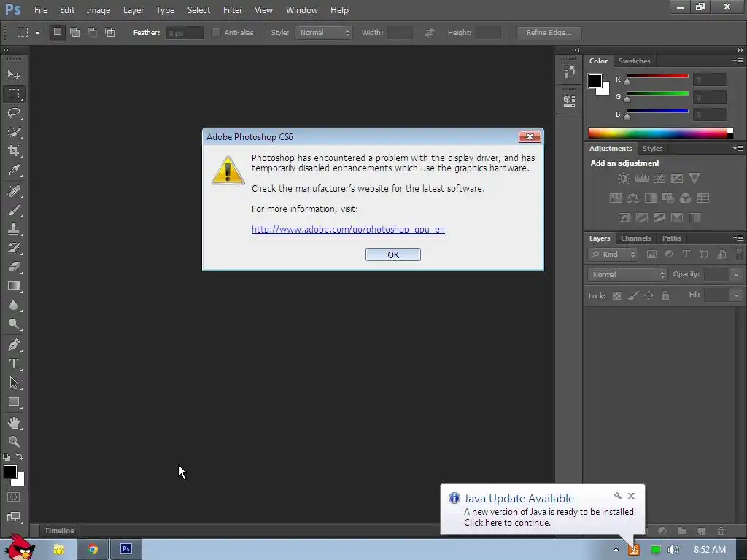Select the Path Selection tool
Viewport: 747px width, 560px height.
[14, 383]
